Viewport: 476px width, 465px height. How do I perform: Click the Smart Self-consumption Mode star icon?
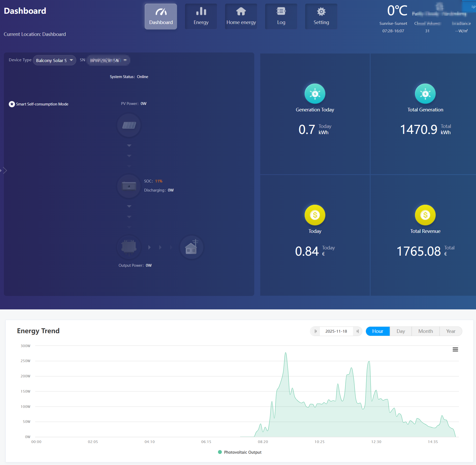coord(12,104)
